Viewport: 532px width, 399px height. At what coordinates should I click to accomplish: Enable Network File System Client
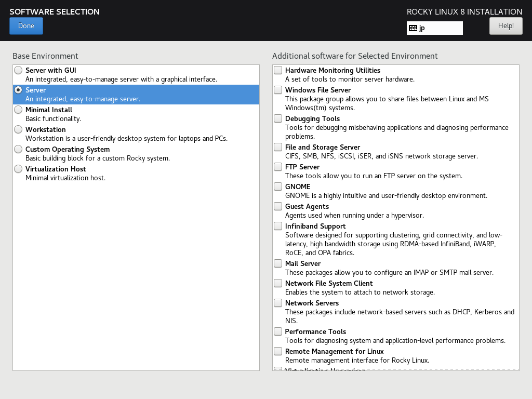(x=277, y=283)
